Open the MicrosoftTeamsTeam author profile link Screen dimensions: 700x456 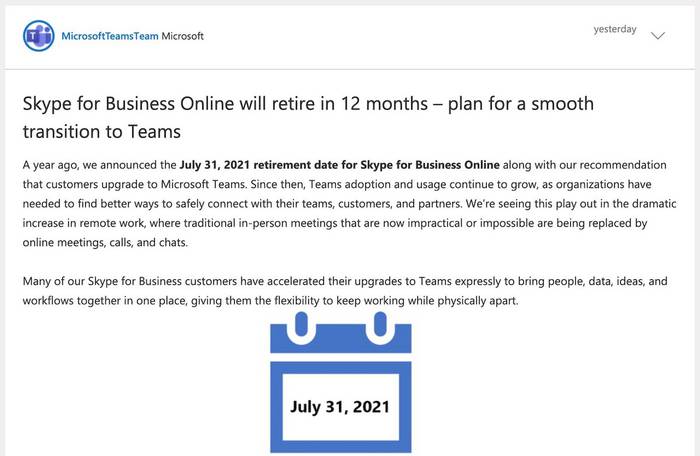[110, 36]
